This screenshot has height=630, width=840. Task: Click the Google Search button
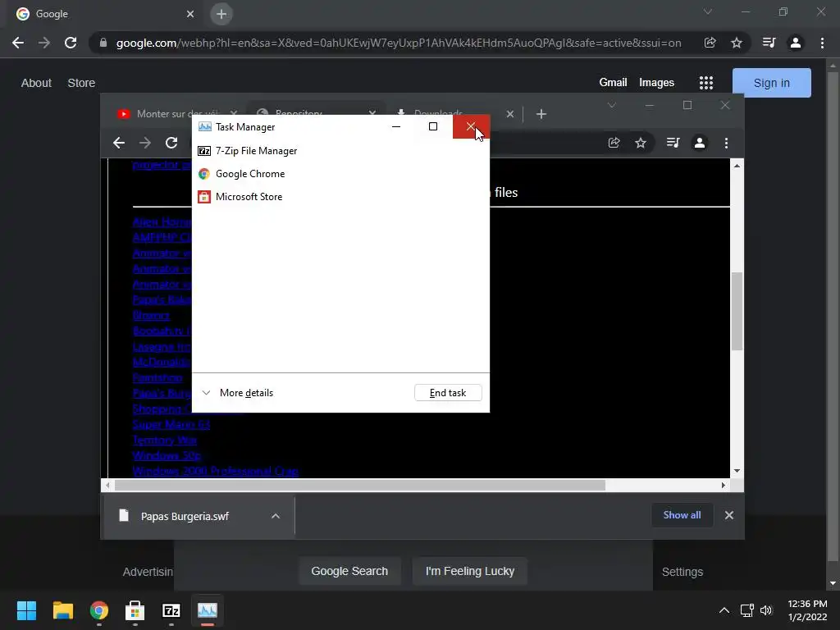(349, 571)
